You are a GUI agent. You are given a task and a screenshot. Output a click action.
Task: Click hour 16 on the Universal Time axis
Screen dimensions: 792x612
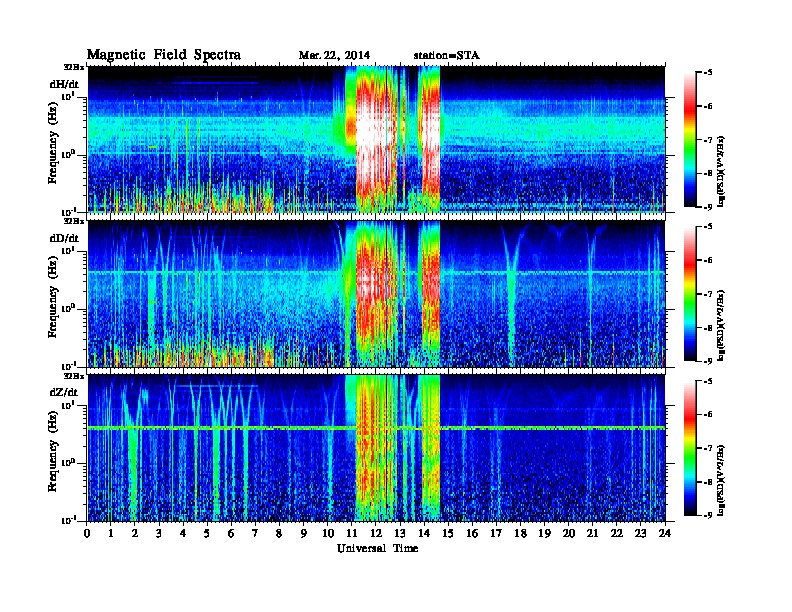472,533
